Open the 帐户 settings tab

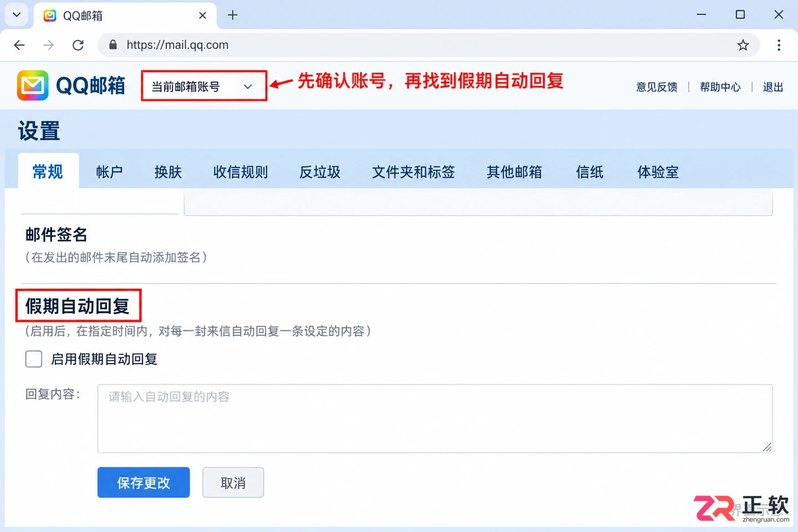point(110,172)
